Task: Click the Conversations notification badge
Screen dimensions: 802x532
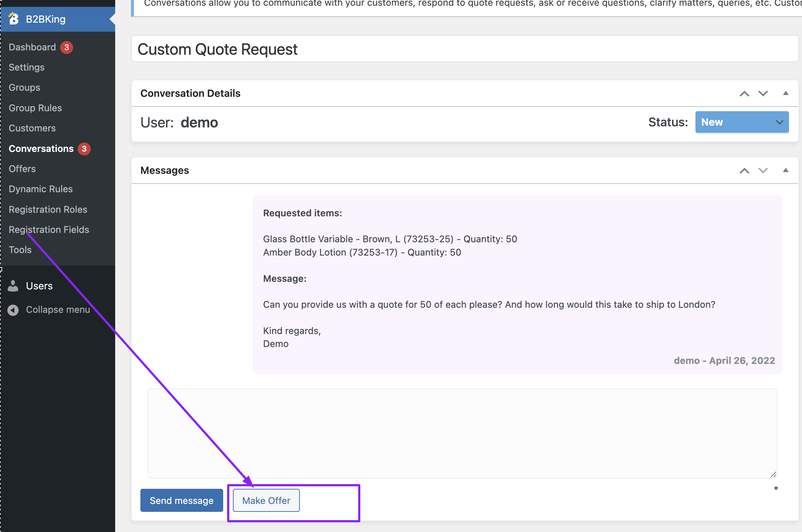Action: (84, 149)
